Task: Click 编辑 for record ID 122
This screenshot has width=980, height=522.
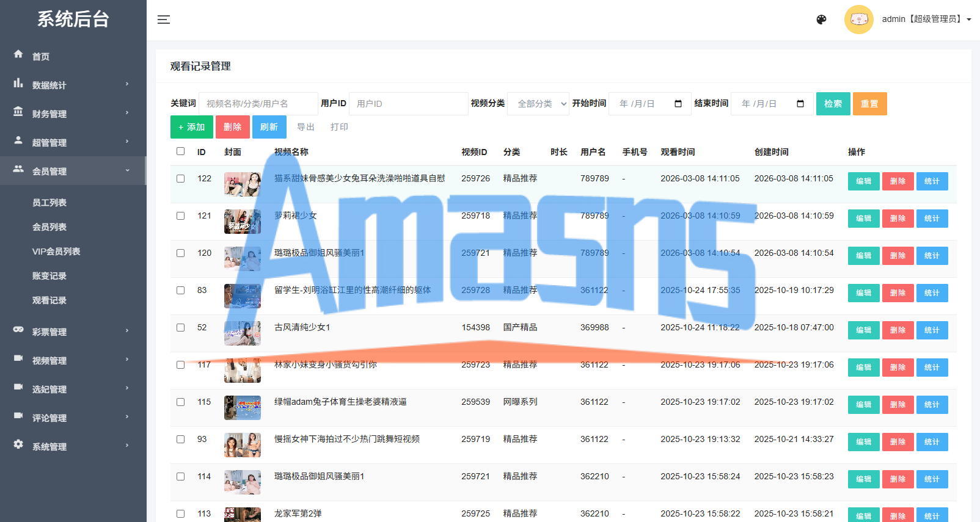Action: [x=864, y=181]
